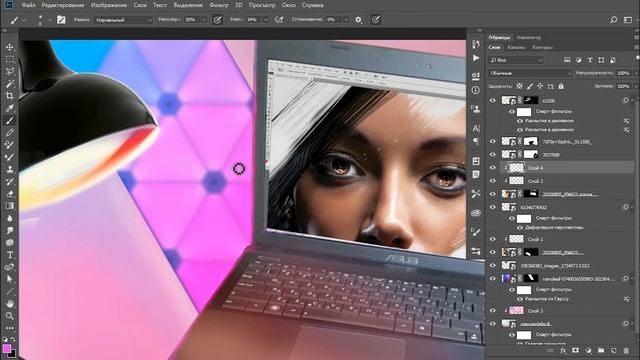Screen dimensions: 640x360
Task: Add a layer mask icon
Action: (576, 351)
